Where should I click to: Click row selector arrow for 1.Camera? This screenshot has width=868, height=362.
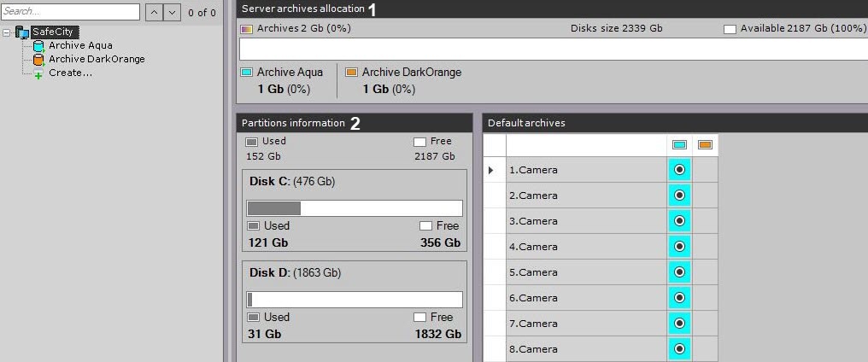491,170
